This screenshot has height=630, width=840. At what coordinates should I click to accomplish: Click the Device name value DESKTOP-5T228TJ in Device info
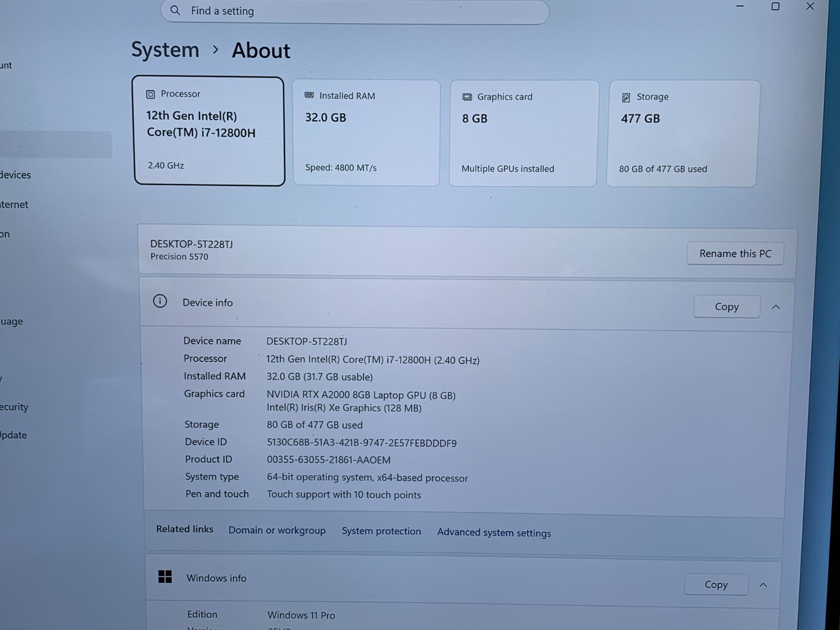(x=307, y=341)
